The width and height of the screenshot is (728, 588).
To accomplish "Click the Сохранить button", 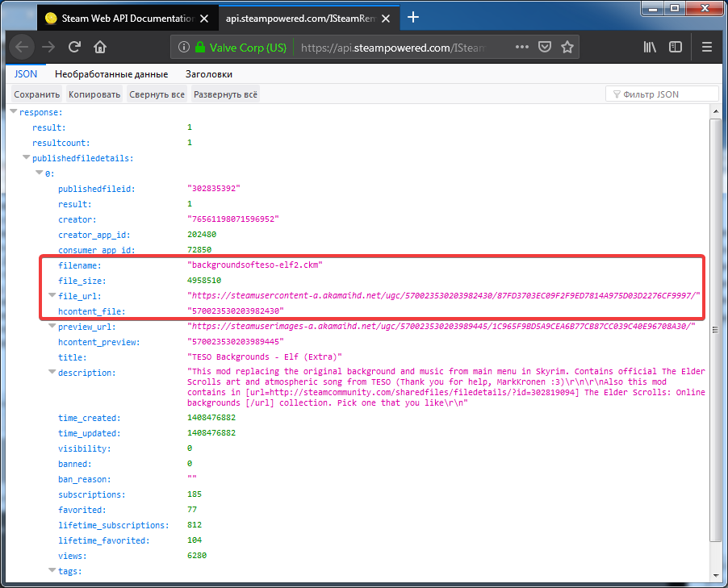I will (x=36, y=94).
